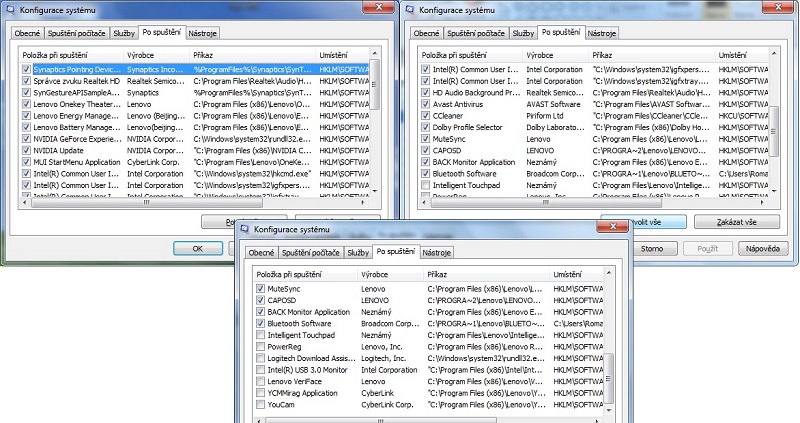Click the Nápověda button
Screen dimensions: 800x423
pos(763,248)
